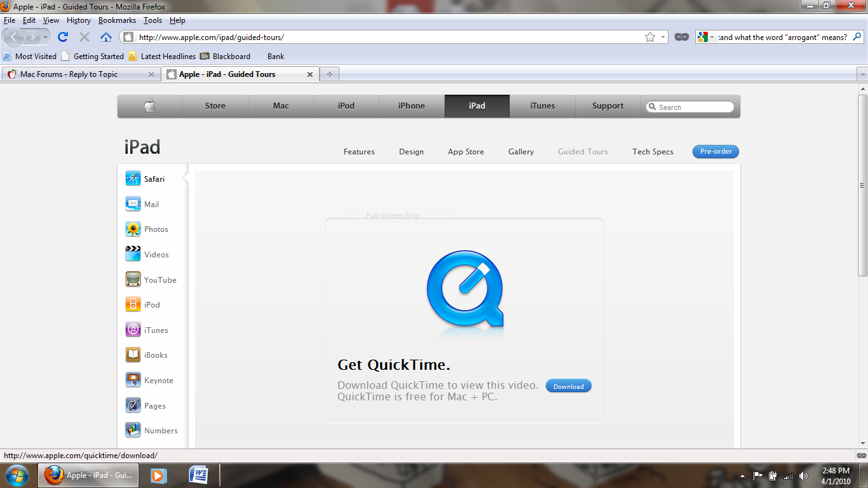Click the volume speaker icon in system tray
Screen dimensions: 868x488
(804, 476)
